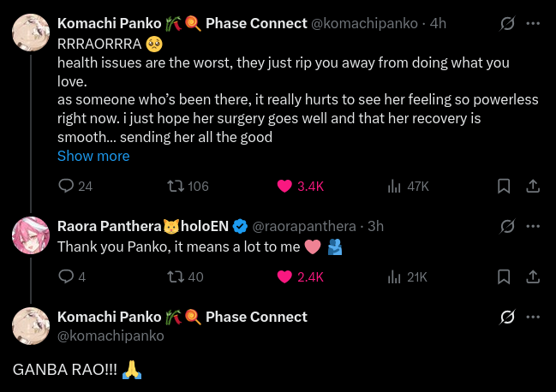Share Raora Panthera's reply
556x392 pixels.
coord(532,276)
